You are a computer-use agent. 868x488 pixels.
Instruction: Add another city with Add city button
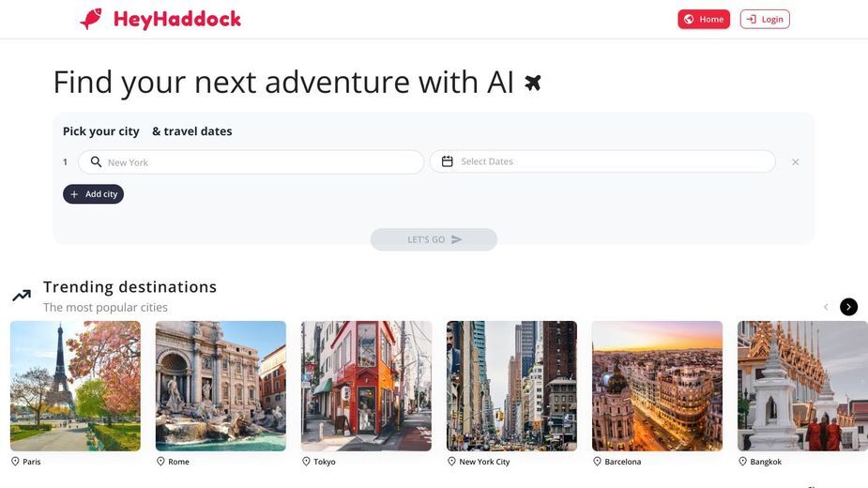(x=93, y=194)
